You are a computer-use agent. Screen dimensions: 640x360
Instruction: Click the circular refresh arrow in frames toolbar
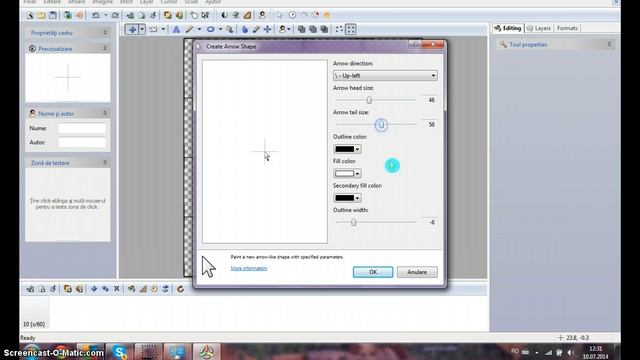pos(180,289)
